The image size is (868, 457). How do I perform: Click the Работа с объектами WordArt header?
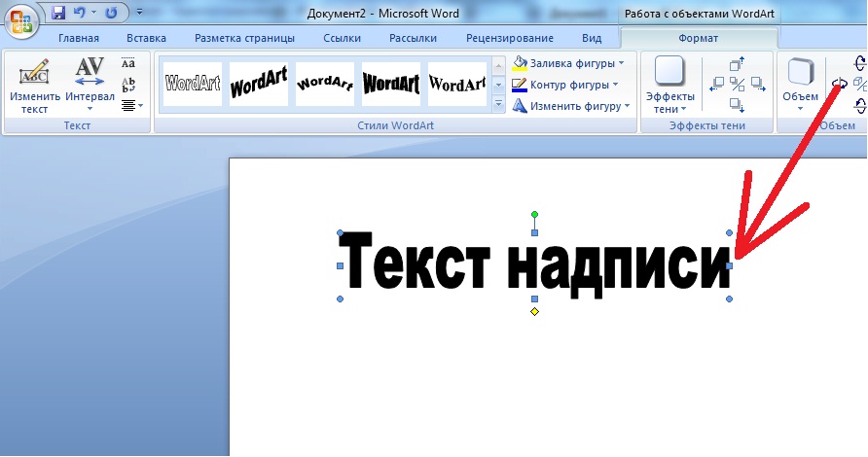click(x=699, y=14)
